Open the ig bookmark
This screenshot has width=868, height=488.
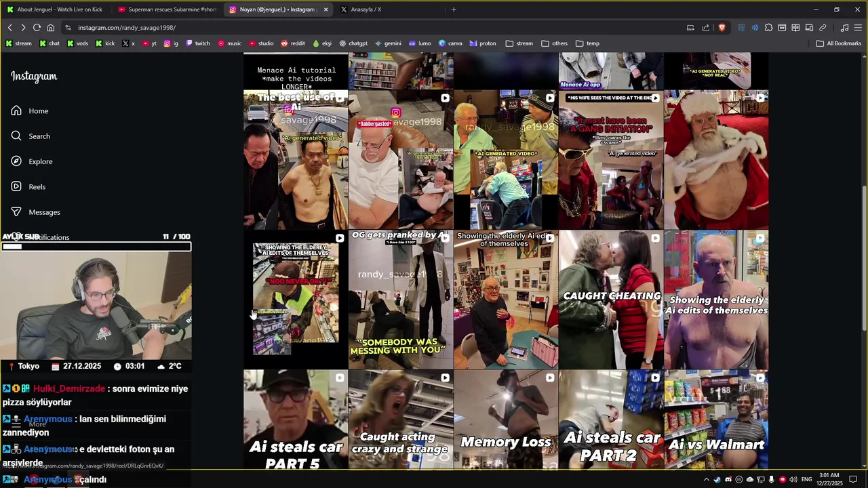pyautogui.click(x=171, y=43)
